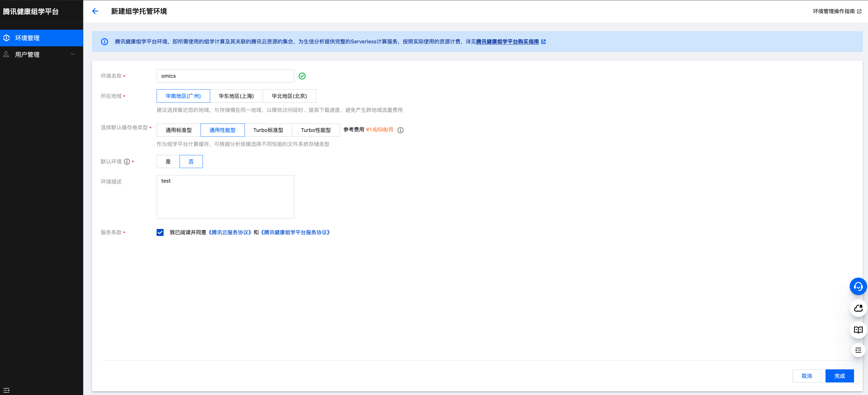Uncheck the 服务条款 agreement checkbox
Image resolution: width=868 pixels, height=395 pixels.
[160, 232]
